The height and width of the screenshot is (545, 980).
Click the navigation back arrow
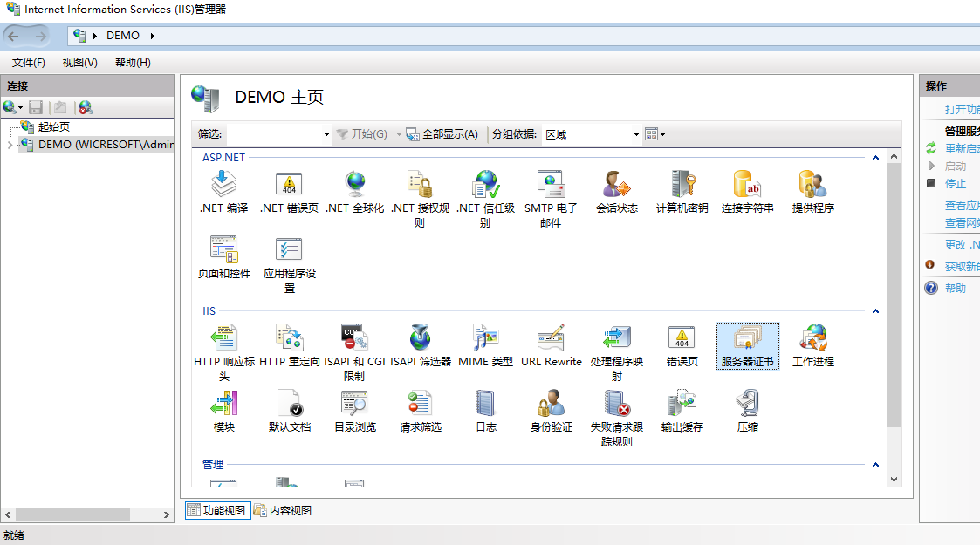pos(13,37)
